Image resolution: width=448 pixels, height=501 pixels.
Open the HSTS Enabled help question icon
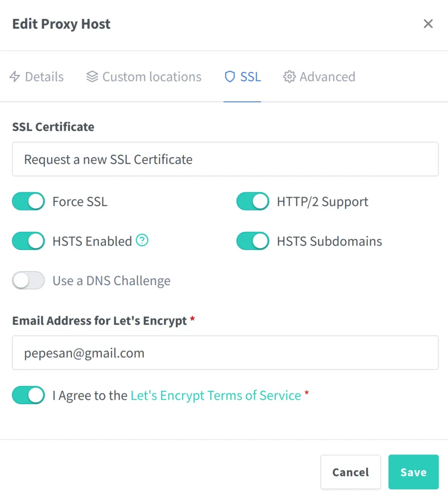click(142, 241)
